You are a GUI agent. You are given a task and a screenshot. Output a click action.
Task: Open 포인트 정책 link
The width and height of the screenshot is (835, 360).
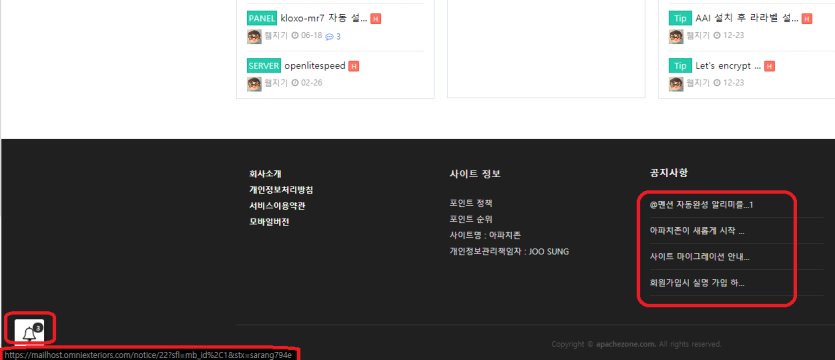pyautogui.click(x=471, y=203)
